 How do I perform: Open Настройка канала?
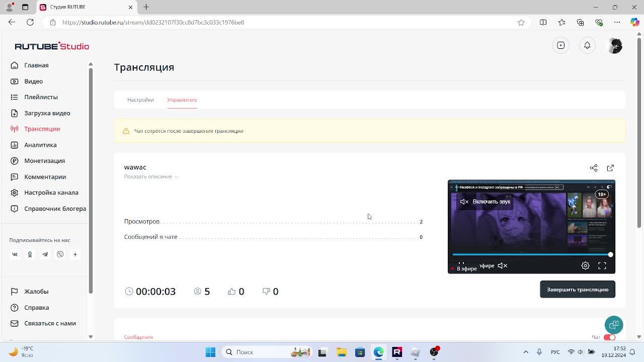[51, 193]
